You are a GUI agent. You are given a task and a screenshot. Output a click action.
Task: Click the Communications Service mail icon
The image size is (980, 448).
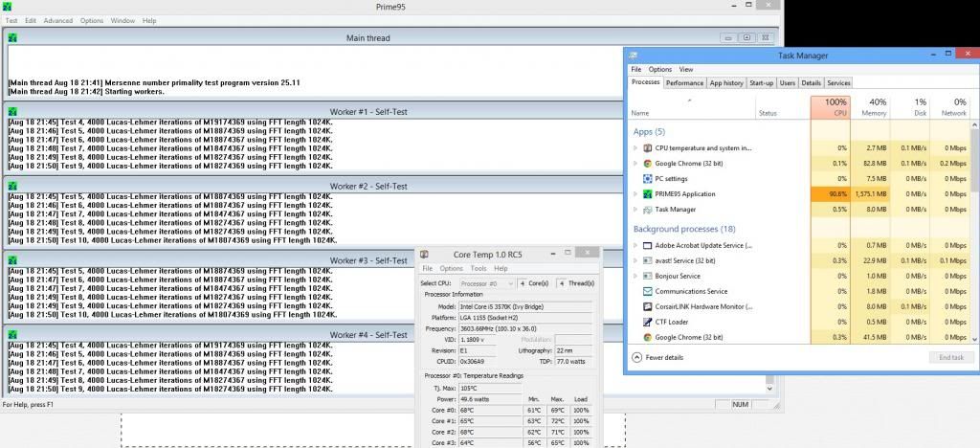click(648, 291)
